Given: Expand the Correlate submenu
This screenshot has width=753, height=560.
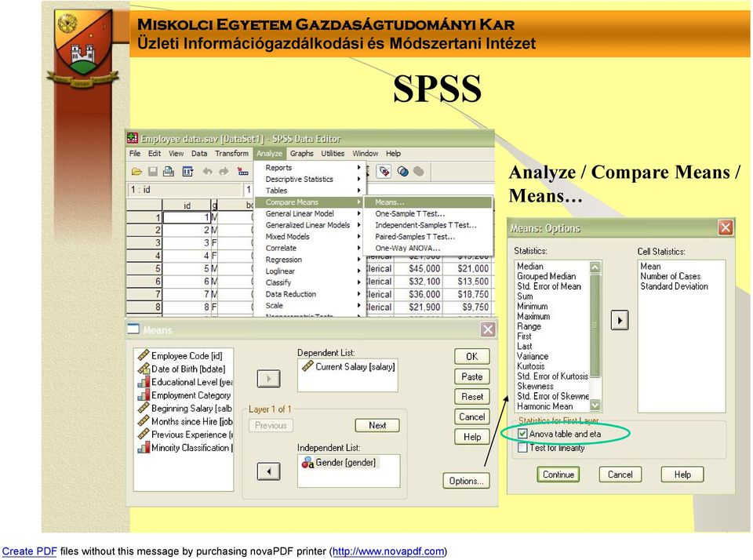Looking at the screenshot, I should click(x=310, y=249).
